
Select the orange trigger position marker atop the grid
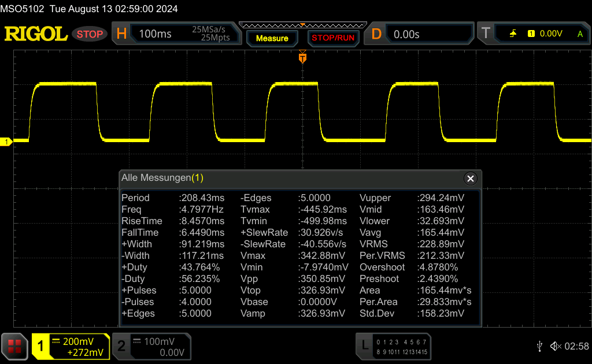click(302, 58)
